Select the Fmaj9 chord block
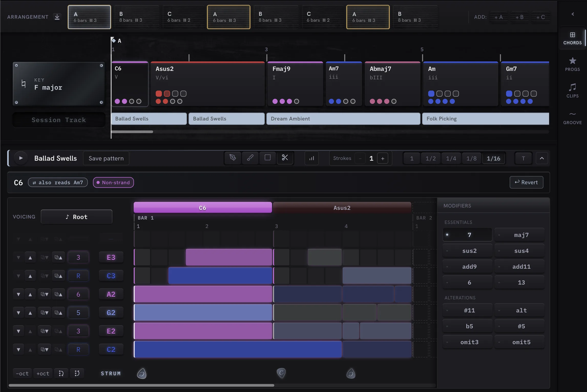This screenshot has height=392, width=587. tap(295, 84)
